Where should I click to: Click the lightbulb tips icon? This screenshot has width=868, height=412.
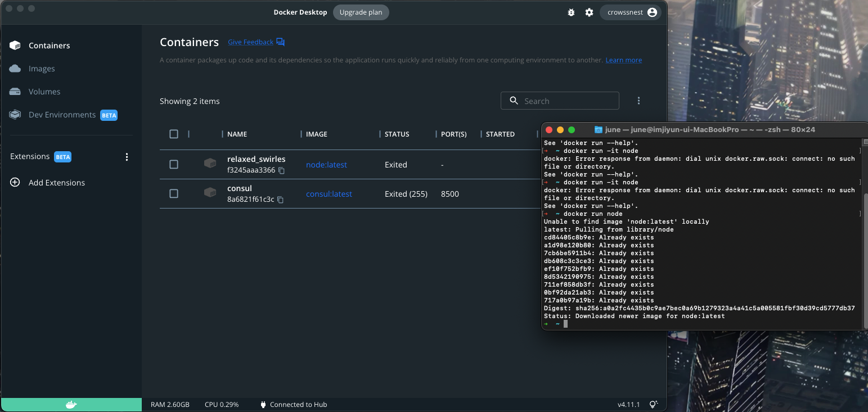[653, 405]
